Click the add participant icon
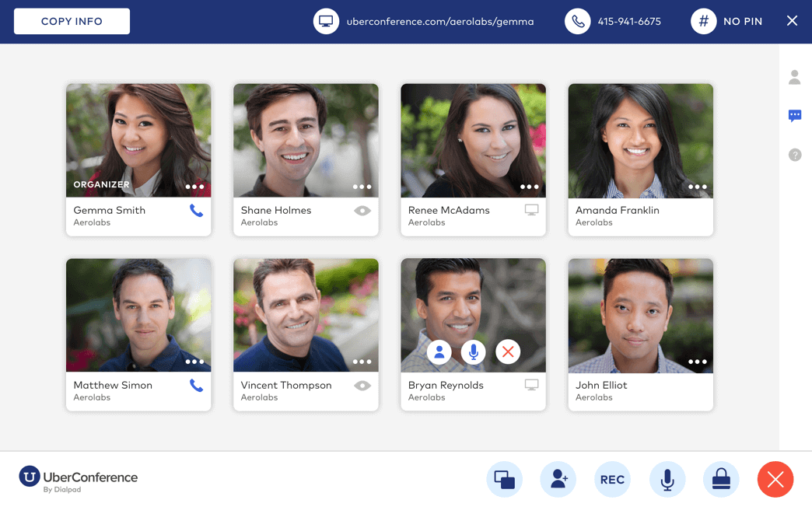This screenshot has height=507, width=812. coord(558,480)
